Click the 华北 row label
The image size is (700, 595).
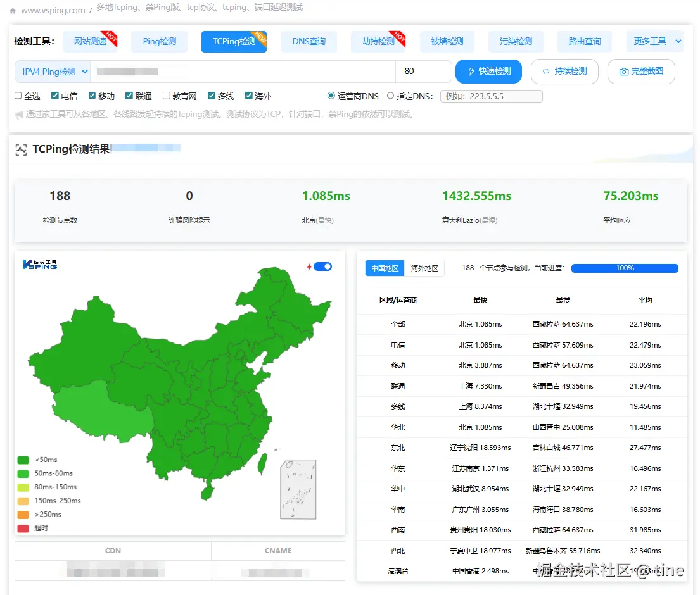398,427
